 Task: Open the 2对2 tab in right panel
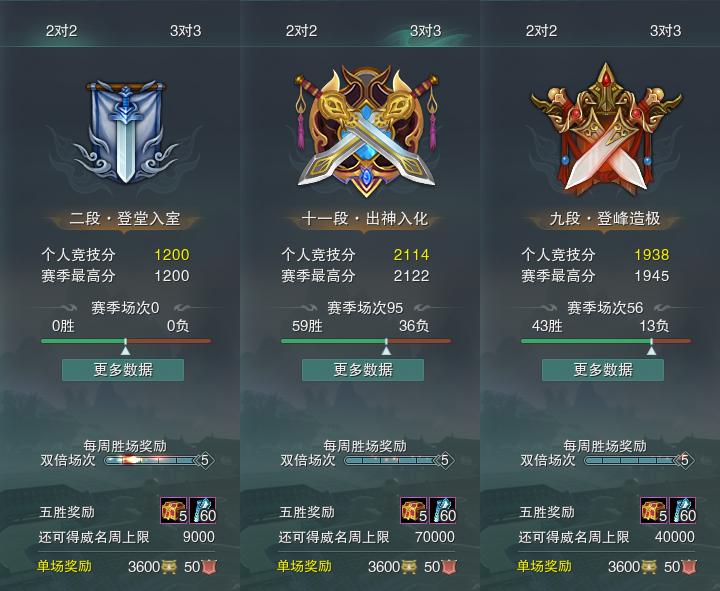(x=541, y=31)
